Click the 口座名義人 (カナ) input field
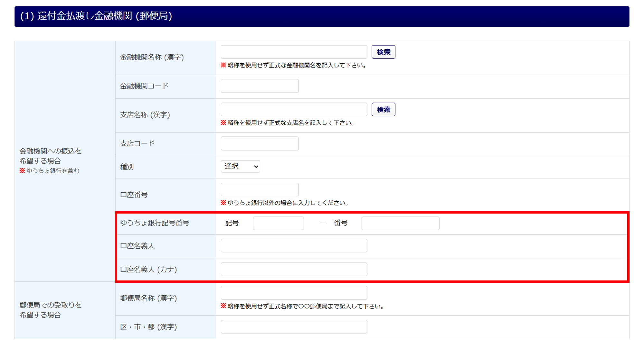 (x=294, y=269)
